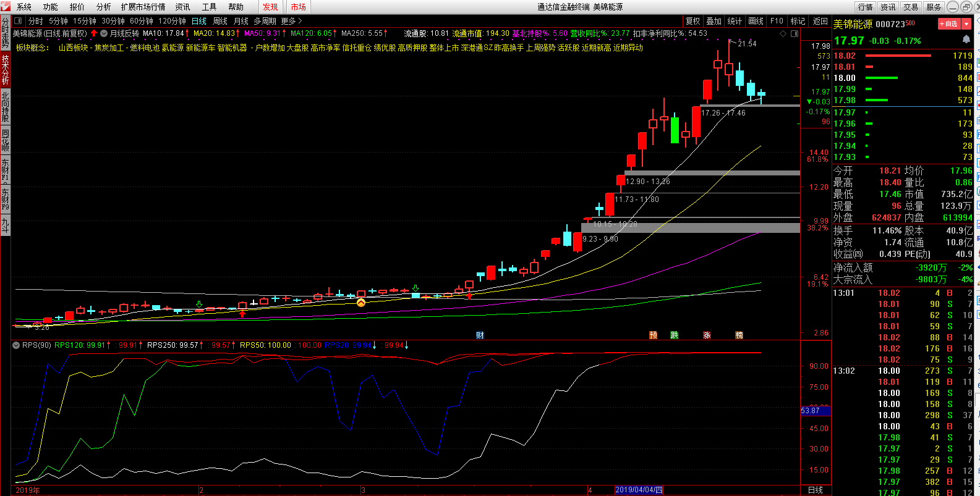
Task: Open the 同花顺 sidebar tab
Action: 5,140
